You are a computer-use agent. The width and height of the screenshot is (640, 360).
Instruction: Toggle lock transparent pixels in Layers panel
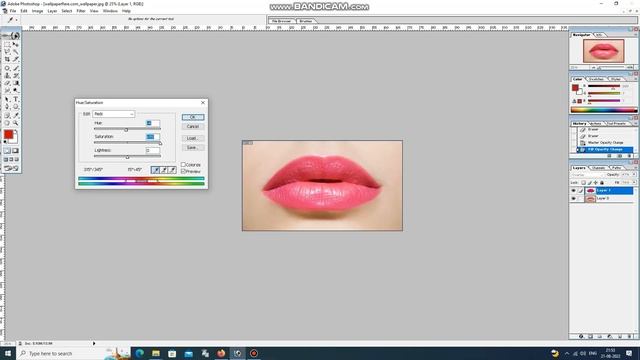584,182
